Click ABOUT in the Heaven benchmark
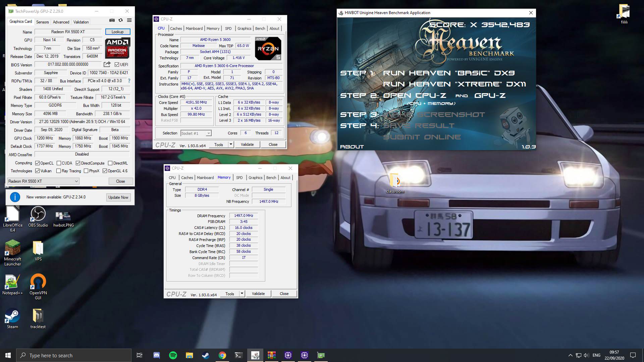This screenshot has height=362, width=644. coord(352,147)
